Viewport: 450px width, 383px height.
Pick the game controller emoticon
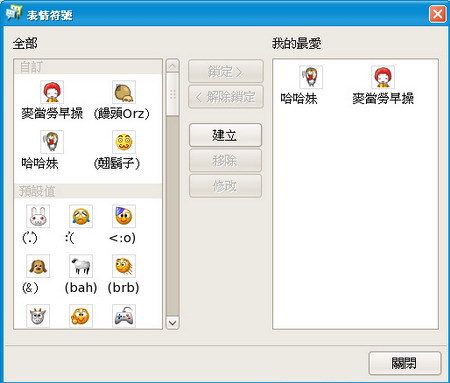[x=124, y=316]
